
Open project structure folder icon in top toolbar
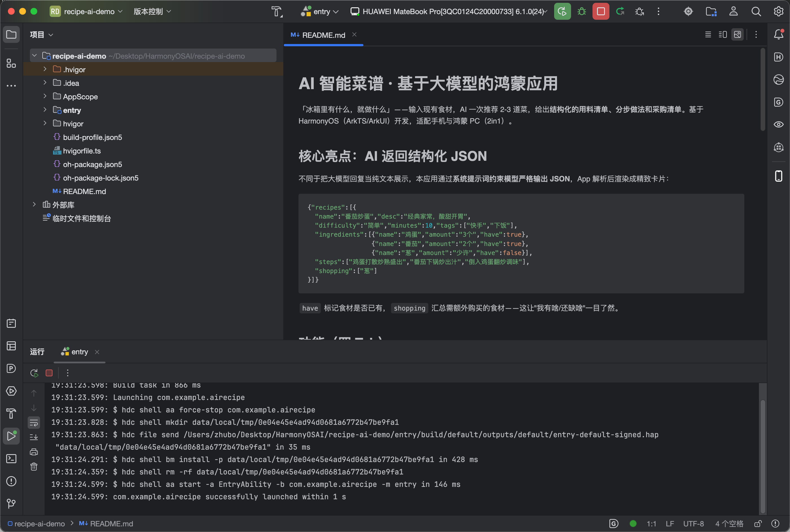click(711, 12)
